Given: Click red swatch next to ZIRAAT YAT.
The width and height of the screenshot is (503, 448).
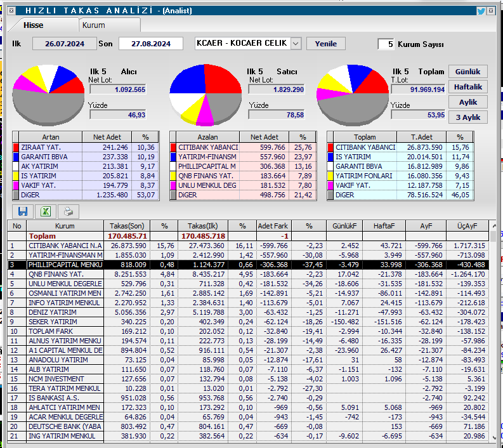Looking at the screenshot, I should point(16,147).
